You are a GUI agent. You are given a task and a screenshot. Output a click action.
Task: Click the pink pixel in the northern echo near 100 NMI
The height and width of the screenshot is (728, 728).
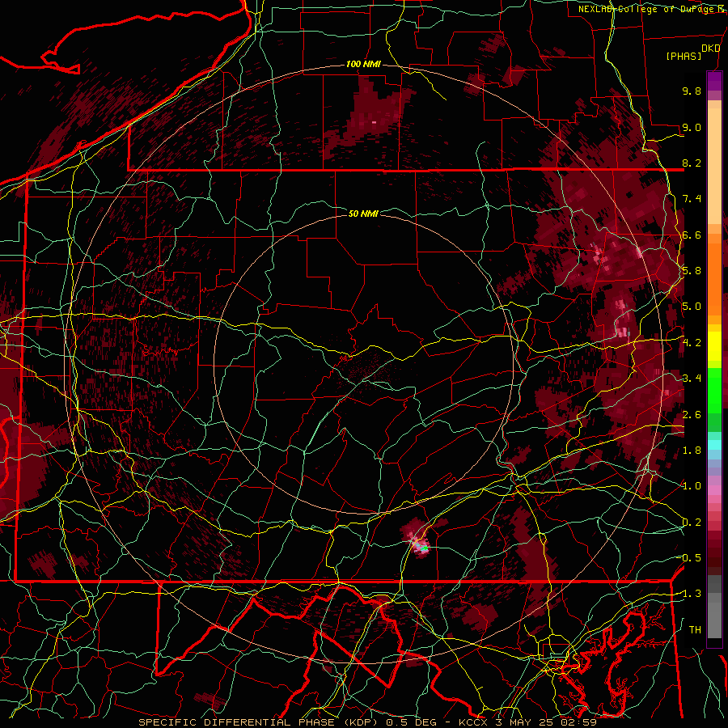click(x=375, y=123)
